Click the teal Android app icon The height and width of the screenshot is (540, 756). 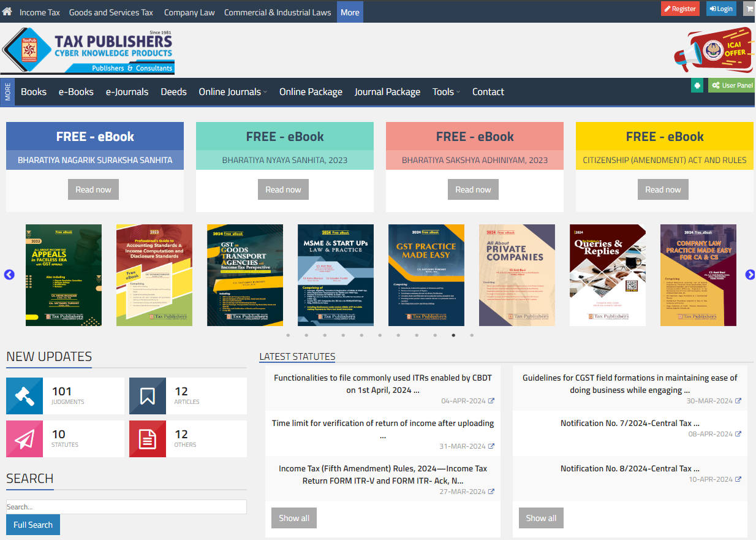pyautogui.click(x=698, y=85)
